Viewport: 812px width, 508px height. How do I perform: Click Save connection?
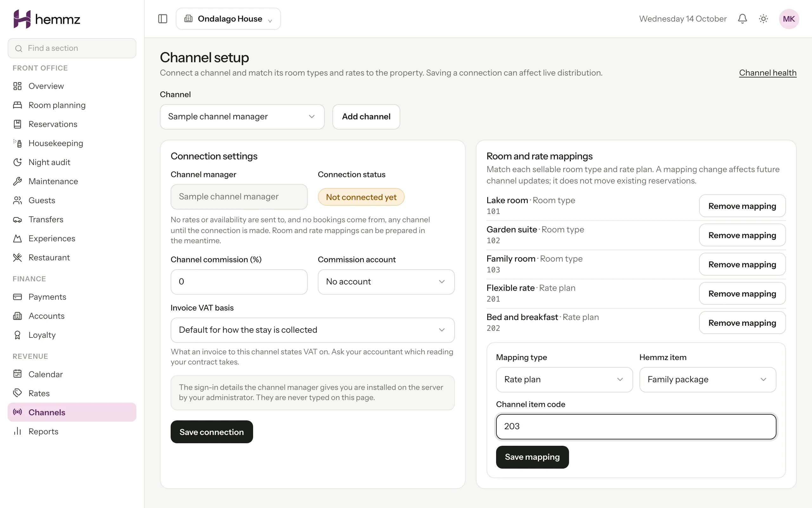coord(212,432)
